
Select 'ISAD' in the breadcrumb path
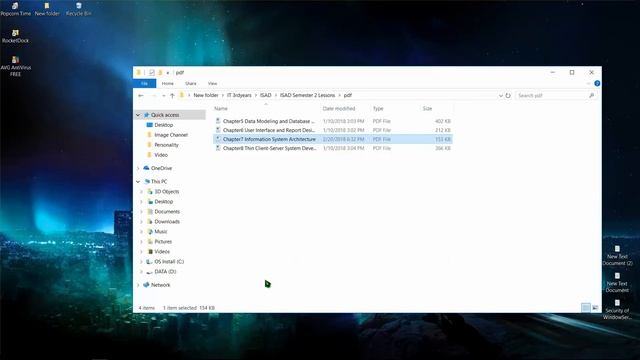tap(265, 95)
